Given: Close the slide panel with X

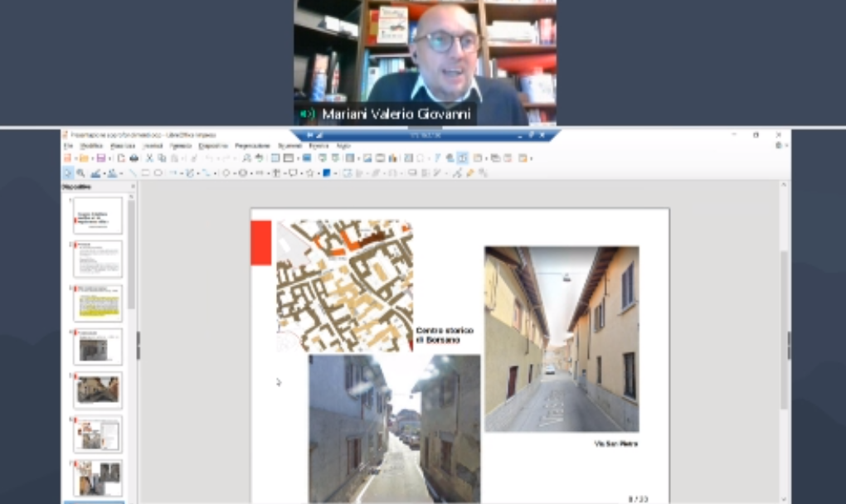Looking at the screenshot, I should pos(132,187).
